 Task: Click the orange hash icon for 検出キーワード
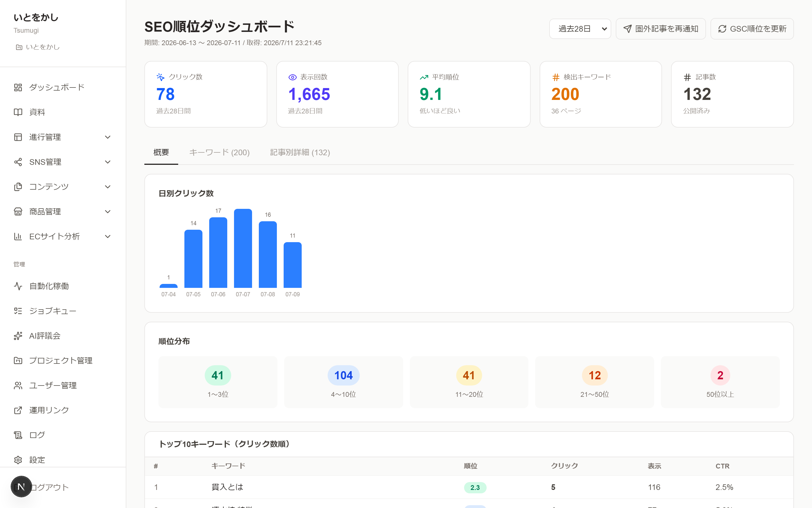coord(556,77)
